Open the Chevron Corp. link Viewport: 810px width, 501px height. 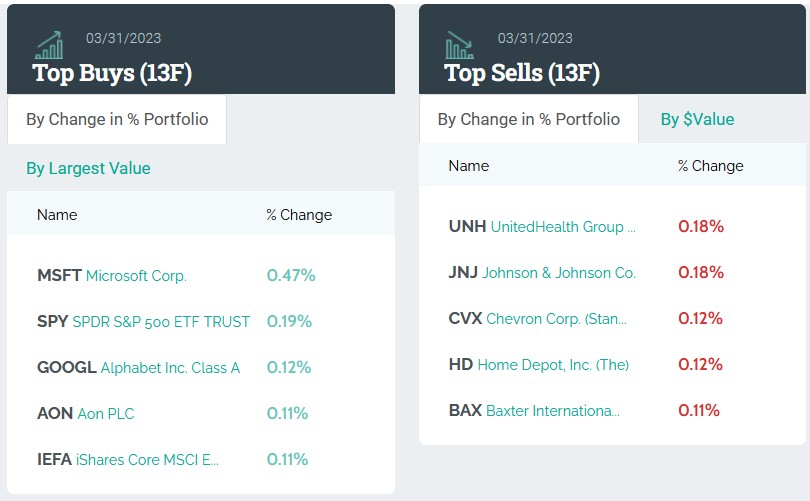557,319
